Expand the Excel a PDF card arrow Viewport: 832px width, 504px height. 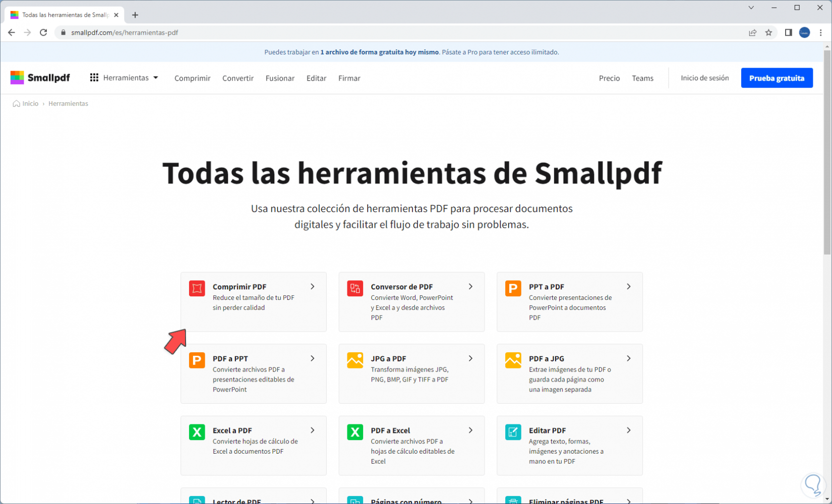click(x=313, y=430)
